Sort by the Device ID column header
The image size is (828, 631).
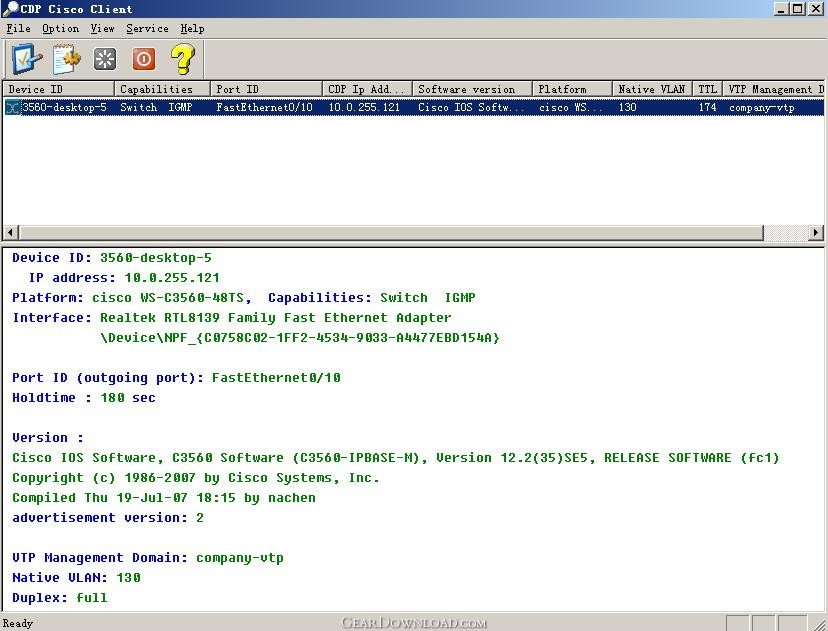pyautogui.click(x=58, y=89)
